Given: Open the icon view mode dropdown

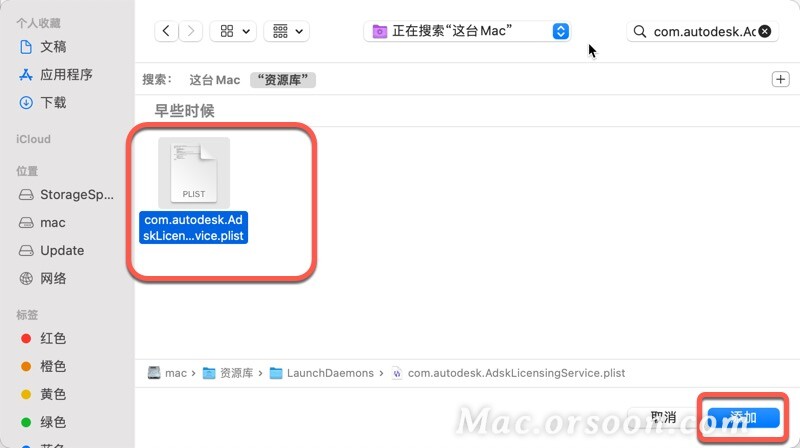Looking at the screenshot, I should click(x=233, y=31).
